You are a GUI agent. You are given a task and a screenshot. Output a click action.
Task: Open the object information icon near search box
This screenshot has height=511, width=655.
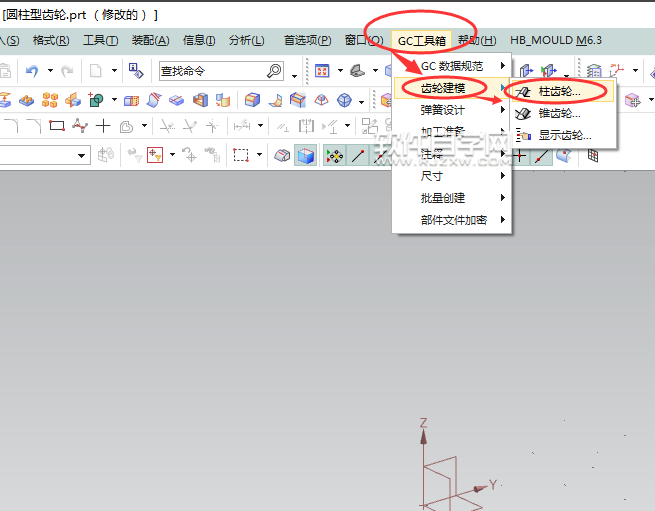136,71
